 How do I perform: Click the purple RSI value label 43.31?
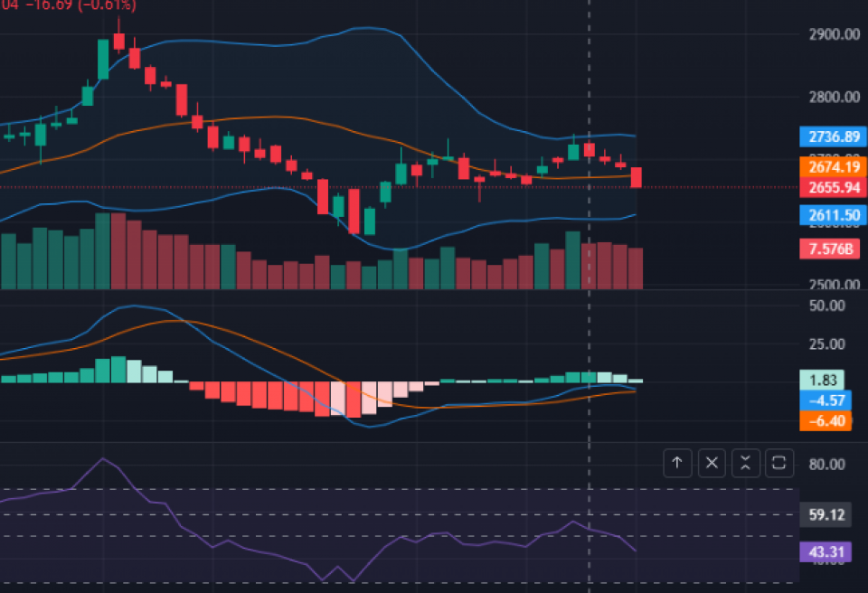click(x=826, y=551)
